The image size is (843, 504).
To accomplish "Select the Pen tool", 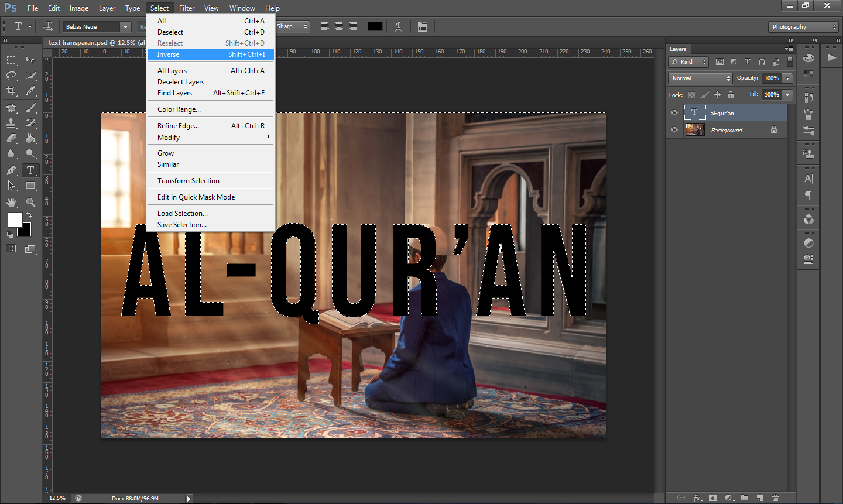I will 11,170.
